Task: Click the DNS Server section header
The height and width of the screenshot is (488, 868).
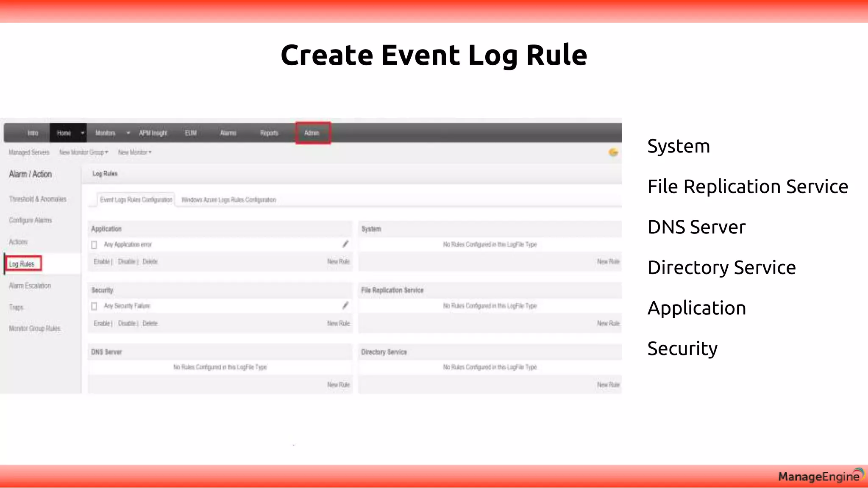Action: (x=106, y=352)
